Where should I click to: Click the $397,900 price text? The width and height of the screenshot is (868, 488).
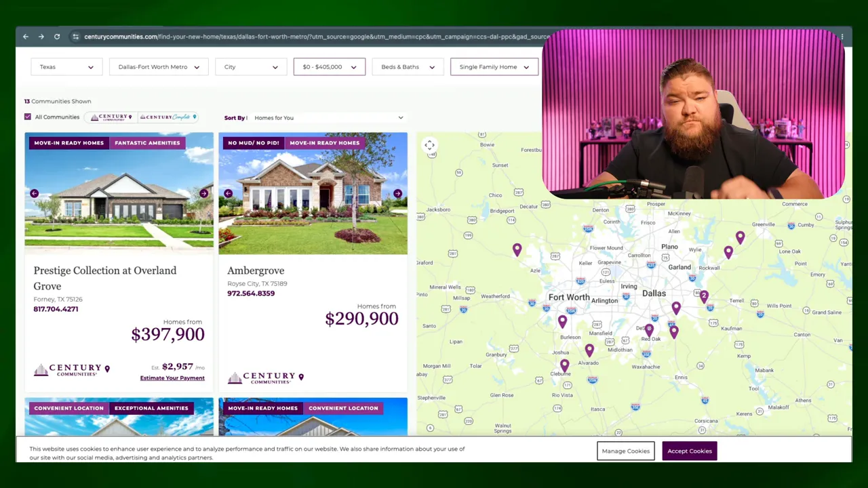pyautogui.click(x=167, y=334)
